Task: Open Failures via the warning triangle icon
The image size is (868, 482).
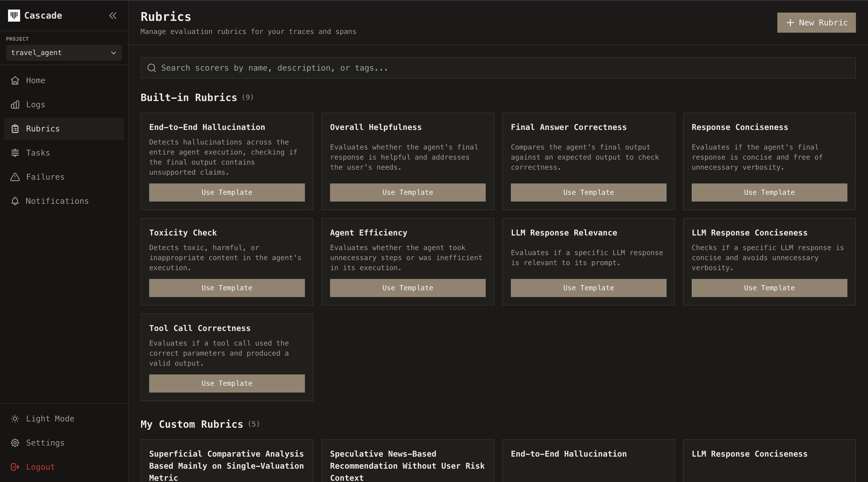Action: click(15, 177)
